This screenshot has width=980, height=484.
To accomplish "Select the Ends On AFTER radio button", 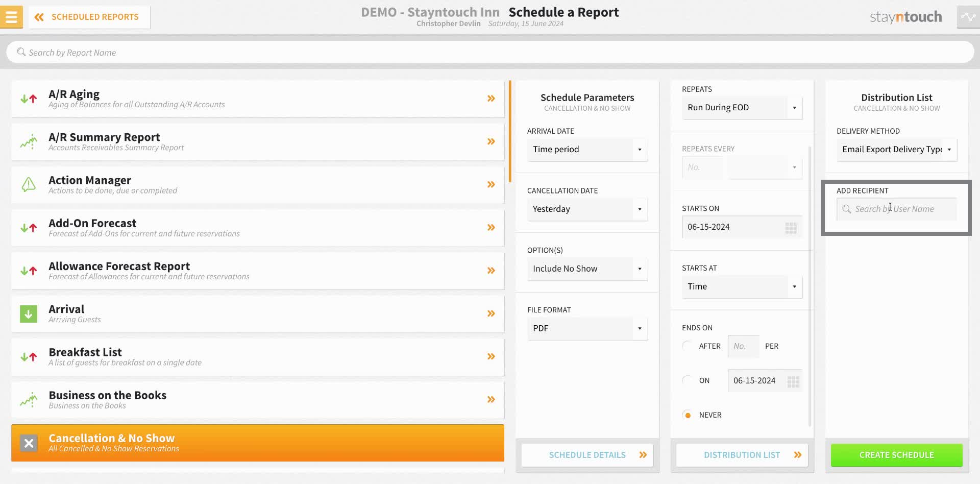I will 688,346.
